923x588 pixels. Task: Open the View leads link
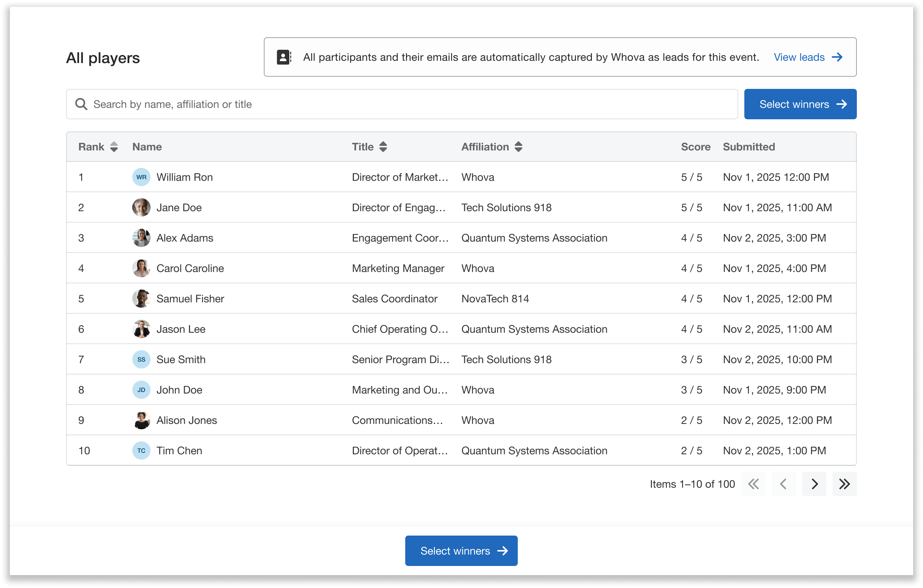click(x=799, y=57)
